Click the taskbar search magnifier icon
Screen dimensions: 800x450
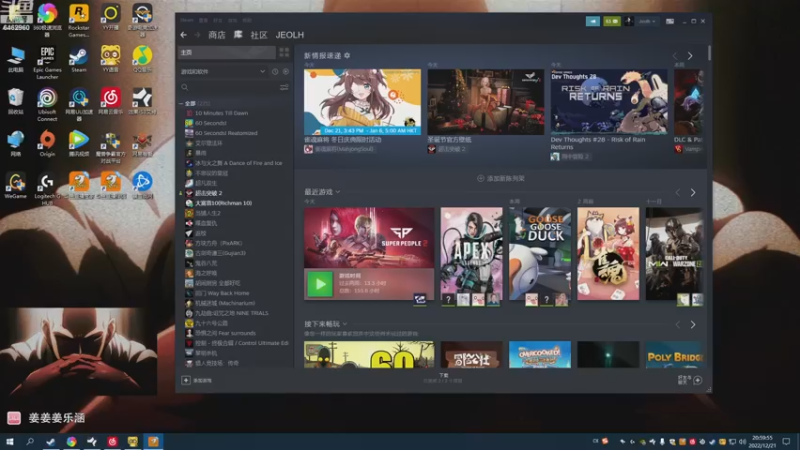[30, 441]
